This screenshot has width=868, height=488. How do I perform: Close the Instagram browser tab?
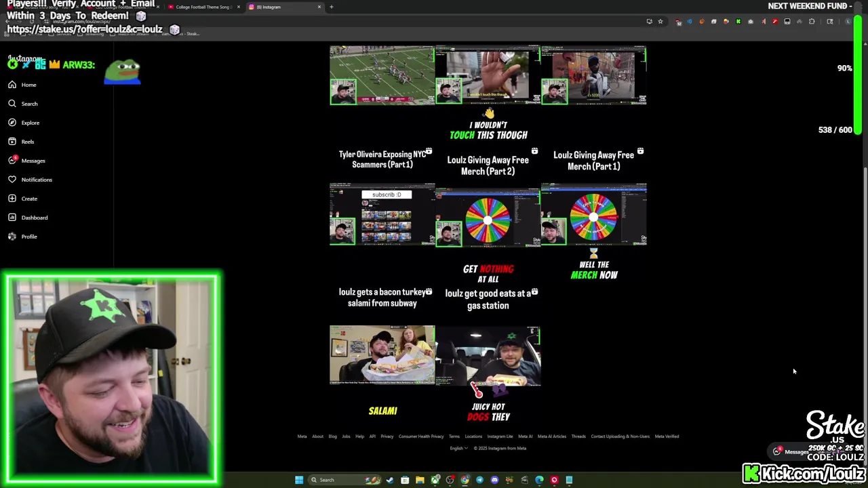[319, 7]
